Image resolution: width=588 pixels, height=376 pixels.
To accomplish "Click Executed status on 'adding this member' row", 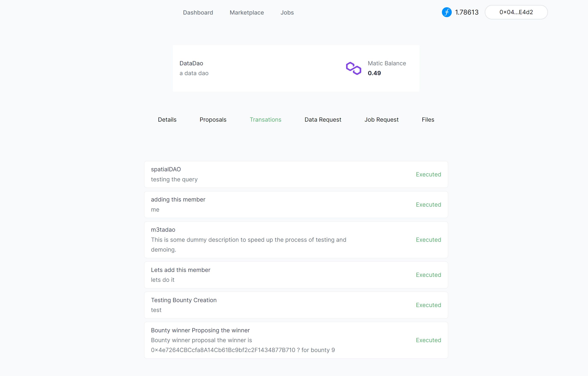I will pos(428,204).
